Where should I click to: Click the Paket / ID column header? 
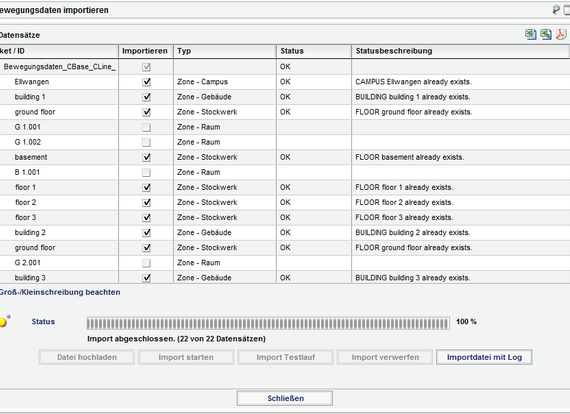click(x=59, y=51)
